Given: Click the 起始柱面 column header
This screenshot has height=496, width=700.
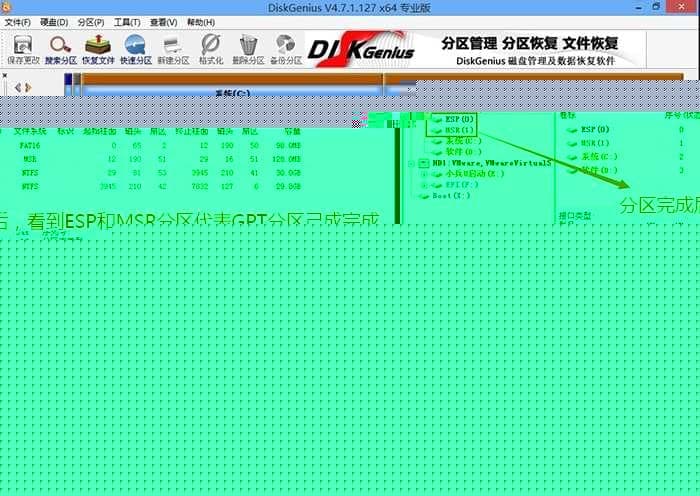Looking at the screenshot, I should click(x=100, y=131).
